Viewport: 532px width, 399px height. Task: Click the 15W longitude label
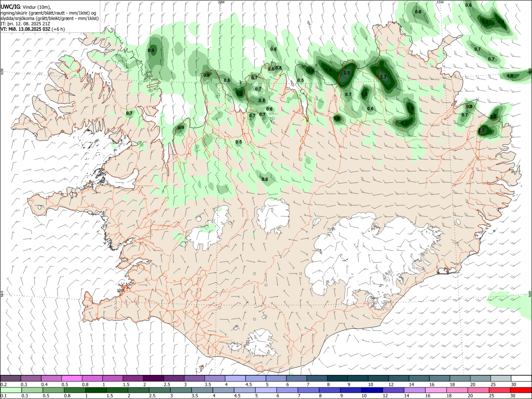click(440, 2)
